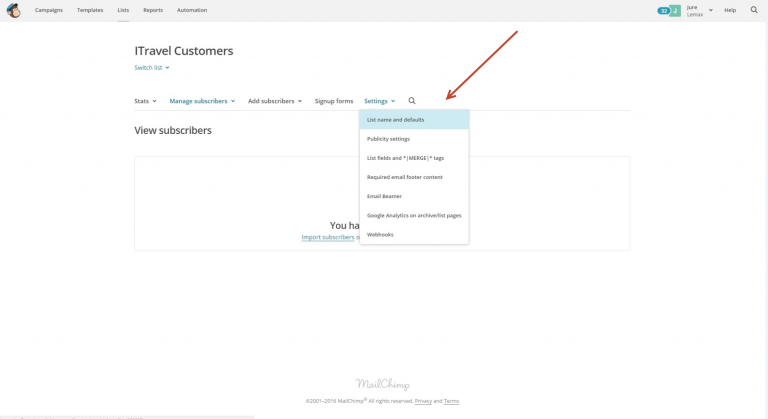Viewport: 768px width, 419px height.
Task: Select Google Analytics on archive/list pages
Action: (414, 215)
